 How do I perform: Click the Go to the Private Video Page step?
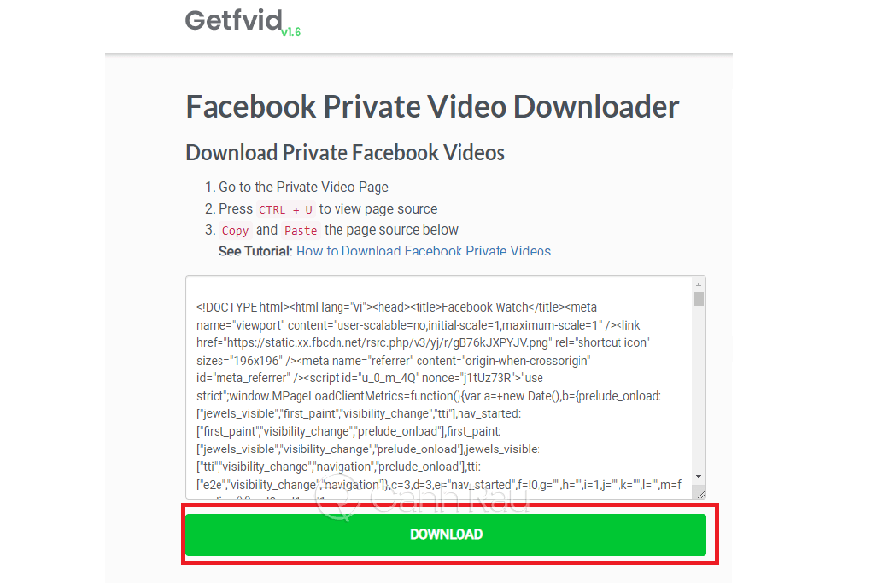[x=303, y=187]
